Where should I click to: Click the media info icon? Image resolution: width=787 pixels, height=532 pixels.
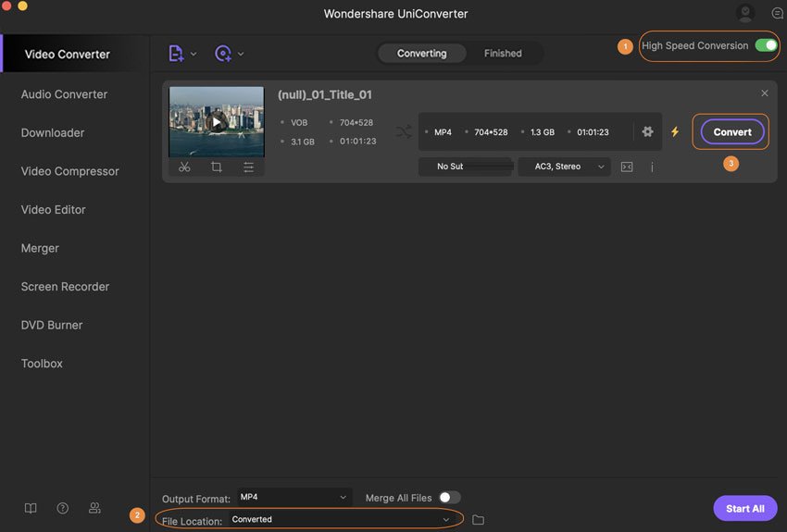tap(652, 167)
